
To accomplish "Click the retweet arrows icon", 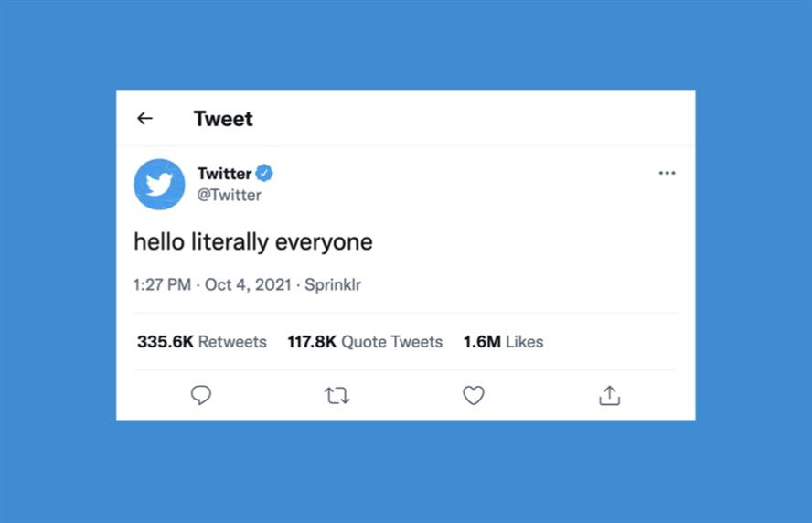I will (337, 396).
